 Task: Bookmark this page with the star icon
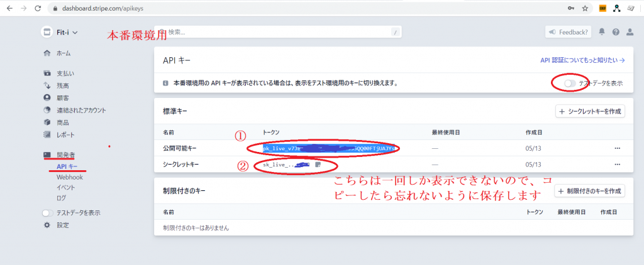point(585,9)
